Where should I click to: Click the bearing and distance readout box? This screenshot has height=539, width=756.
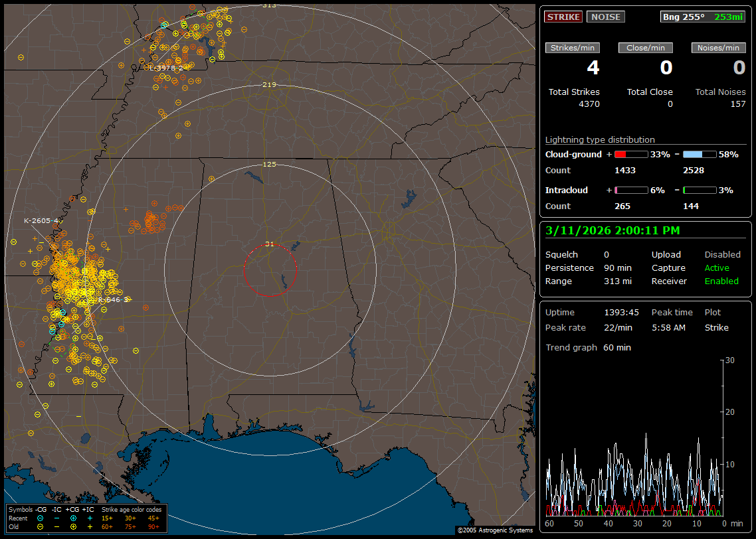tap(703, 17)
